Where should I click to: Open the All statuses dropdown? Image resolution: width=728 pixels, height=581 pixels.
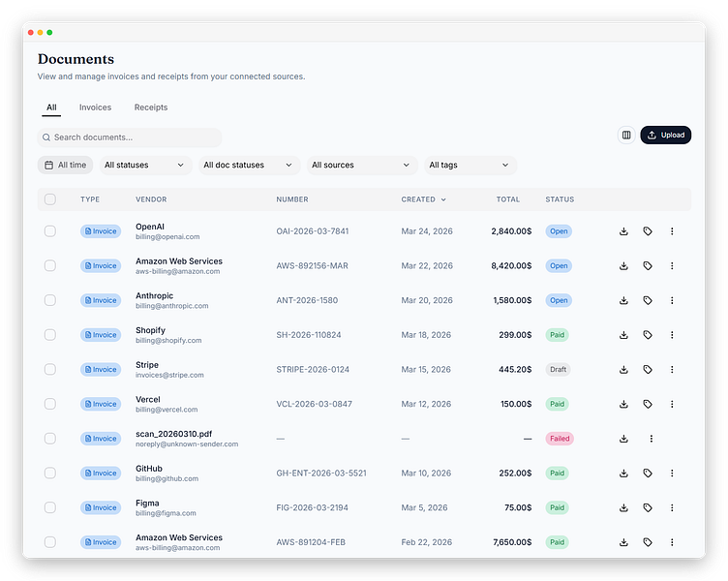tap(146, 165)
